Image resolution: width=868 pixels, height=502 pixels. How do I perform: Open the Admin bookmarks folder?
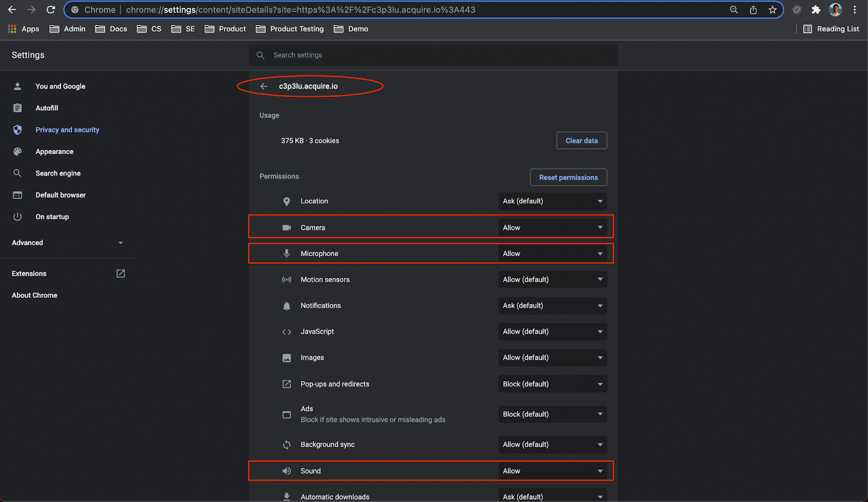click(x=68, y=29)
